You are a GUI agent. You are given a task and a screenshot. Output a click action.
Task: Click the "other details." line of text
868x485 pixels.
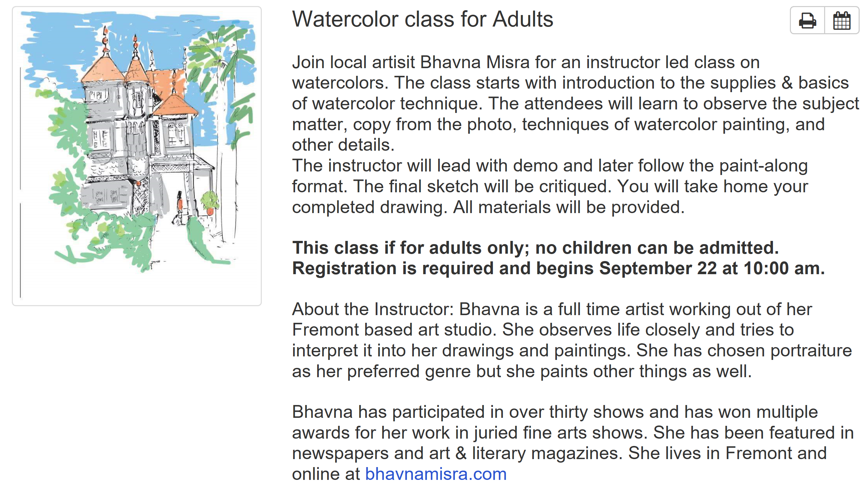343,145
